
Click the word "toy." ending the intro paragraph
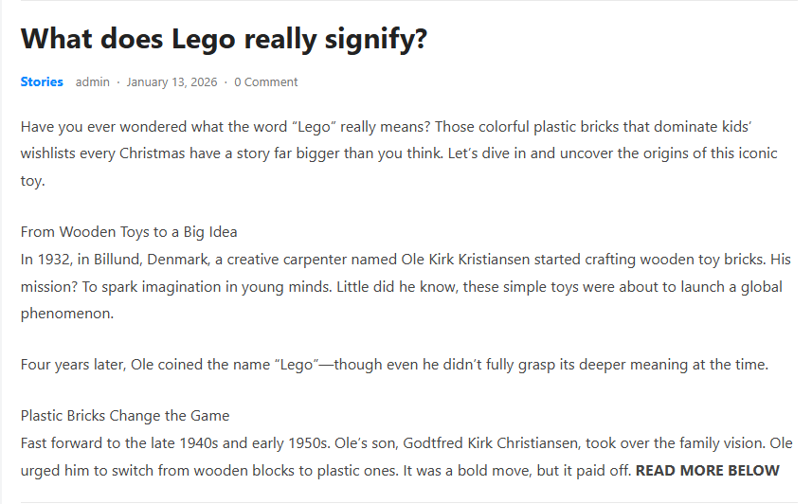[x=32, y=181]
